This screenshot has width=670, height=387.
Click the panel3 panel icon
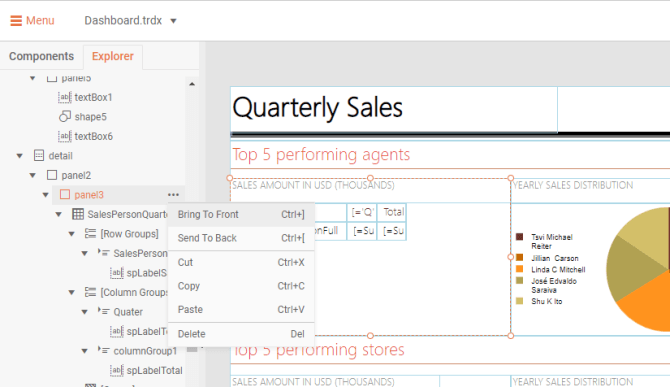point(65,194)
